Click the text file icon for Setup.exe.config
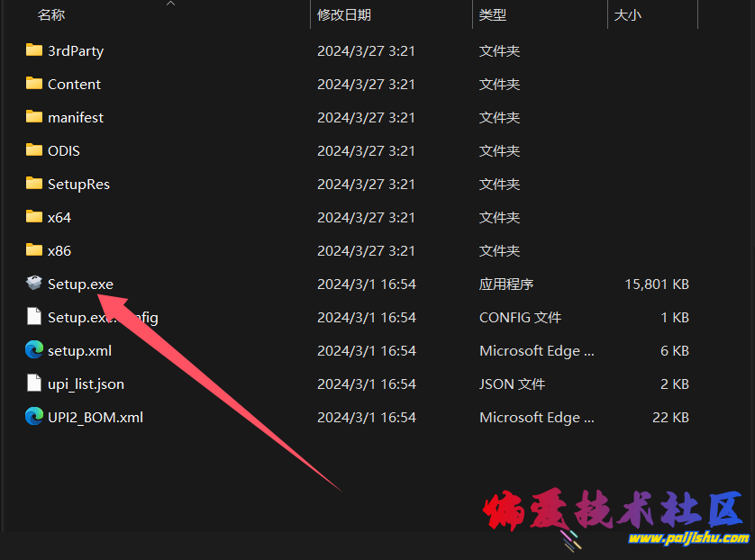The width and height of the screenshot is (755, 560). pyautogui.click(x=33, y=317)
